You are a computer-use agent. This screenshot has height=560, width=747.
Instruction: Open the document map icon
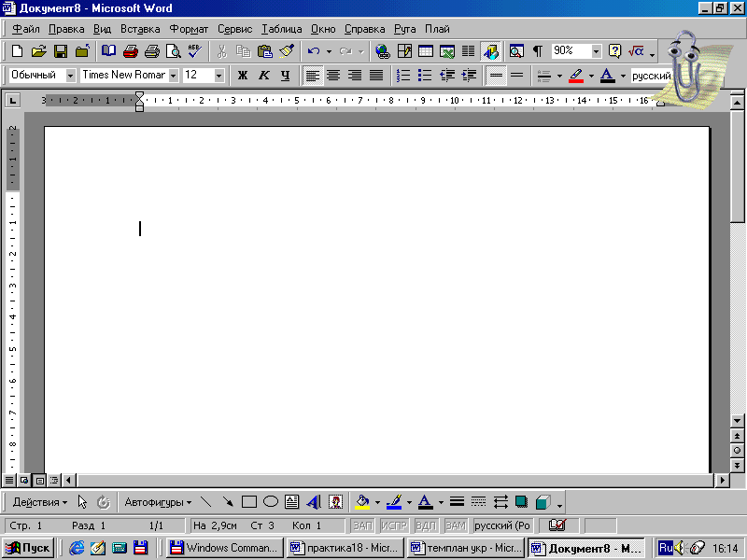tap(516, 51)
